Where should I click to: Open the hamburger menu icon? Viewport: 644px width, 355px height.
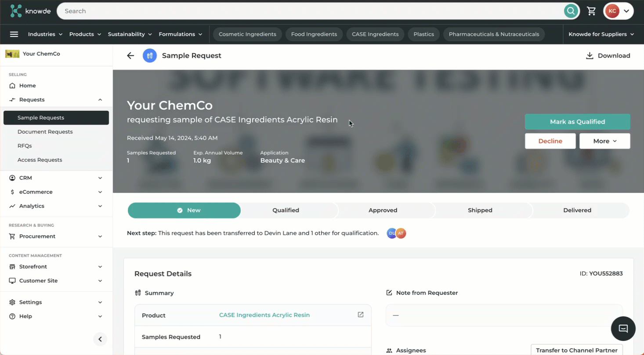coord(14,34)
